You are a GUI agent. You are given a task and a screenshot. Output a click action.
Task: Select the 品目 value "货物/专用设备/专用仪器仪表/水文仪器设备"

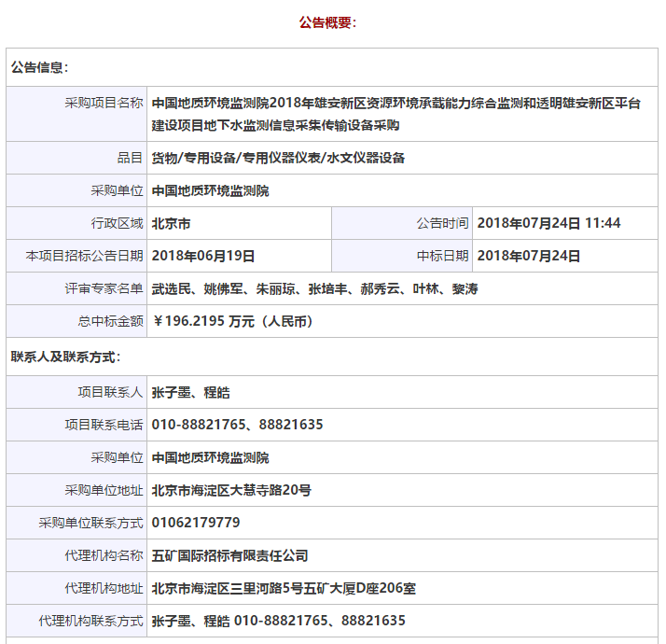(x=278, y=158)
